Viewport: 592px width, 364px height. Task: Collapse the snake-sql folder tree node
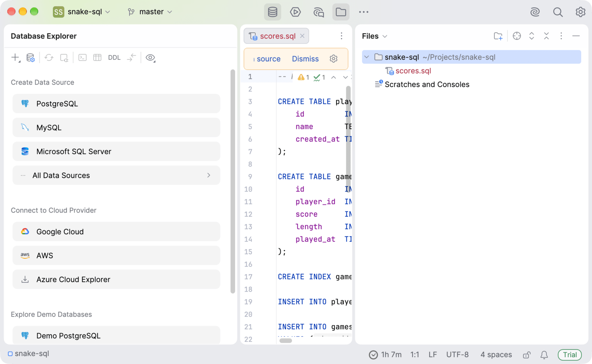coord(366,57)
